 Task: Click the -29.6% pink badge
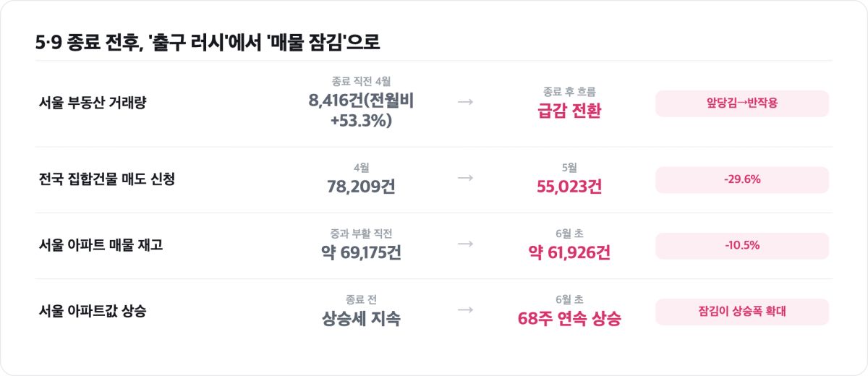tap(742, 180)
